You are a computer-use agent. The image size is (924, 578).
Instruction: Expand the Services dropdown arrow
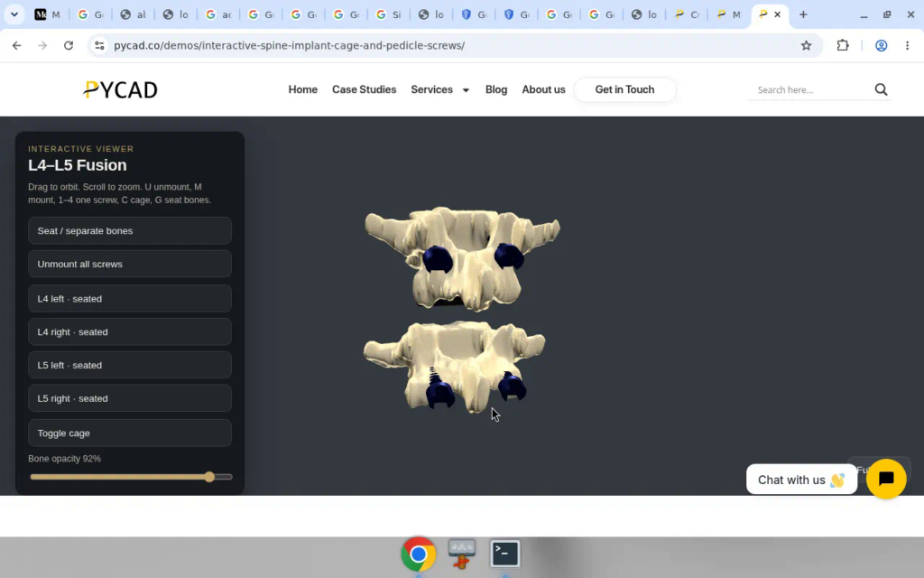(466, 90)
